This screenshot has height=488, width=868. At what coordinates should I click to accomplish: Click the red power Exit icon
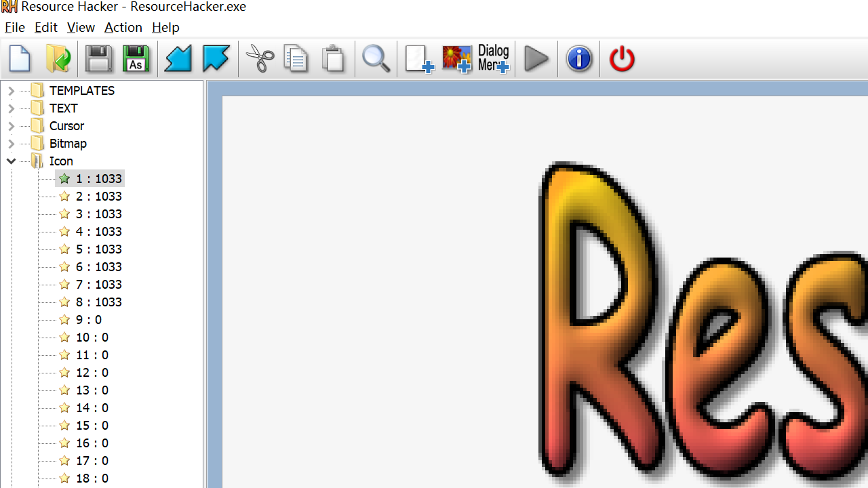click(622, 59)
